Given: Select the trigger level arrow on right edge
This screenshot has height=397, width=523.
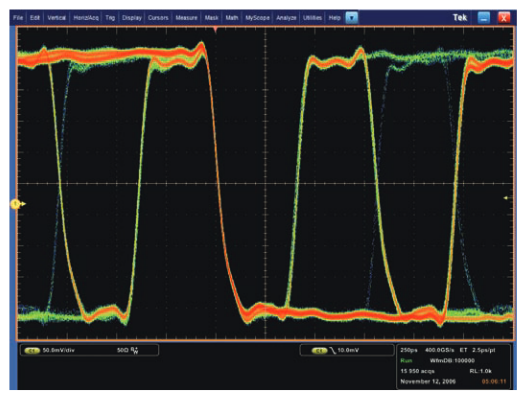Looking at the screenshot, I should click(x=506, y=198).
